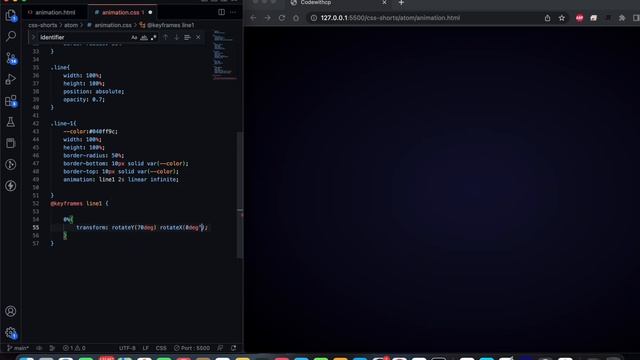Viewport: 640px width, 360px height.
Task: Select css-shorts in the breadcrumb
Action: pos(42,25)
